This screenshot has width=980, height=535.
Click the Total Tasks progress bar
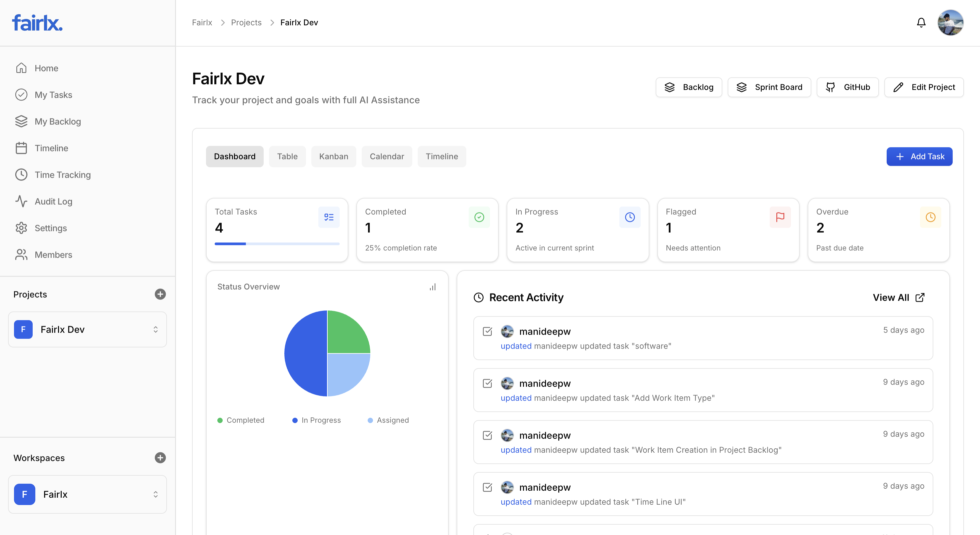277,244
